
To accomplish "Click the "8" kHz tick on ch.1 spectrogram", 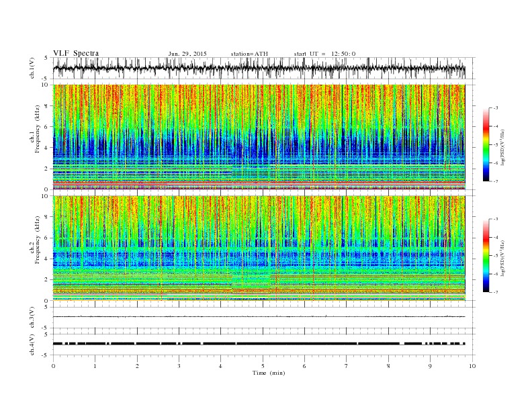I will tap(47, 106).
